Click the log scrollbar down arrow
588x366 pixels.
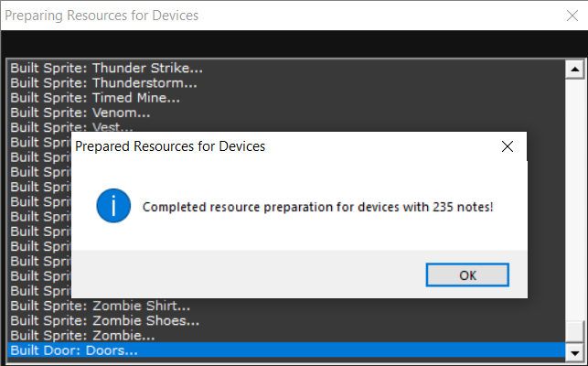574,353
